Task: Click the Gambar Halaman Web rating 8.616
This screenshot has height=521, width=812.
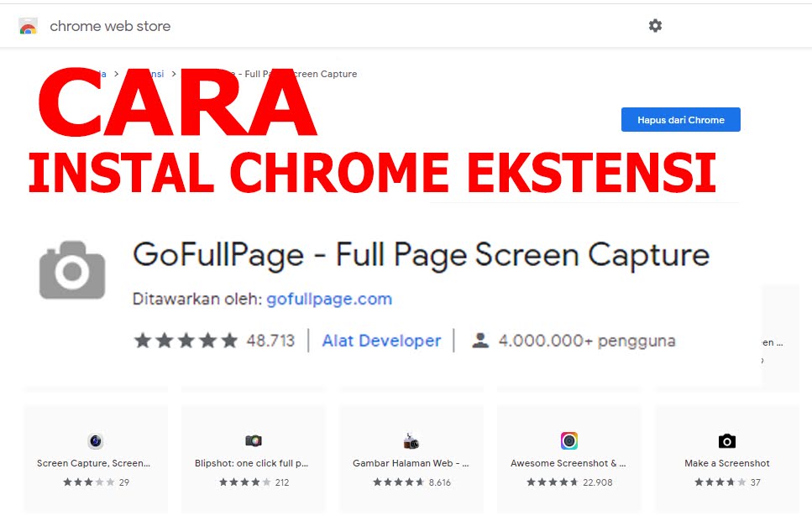Action: [x=411, y=482]
